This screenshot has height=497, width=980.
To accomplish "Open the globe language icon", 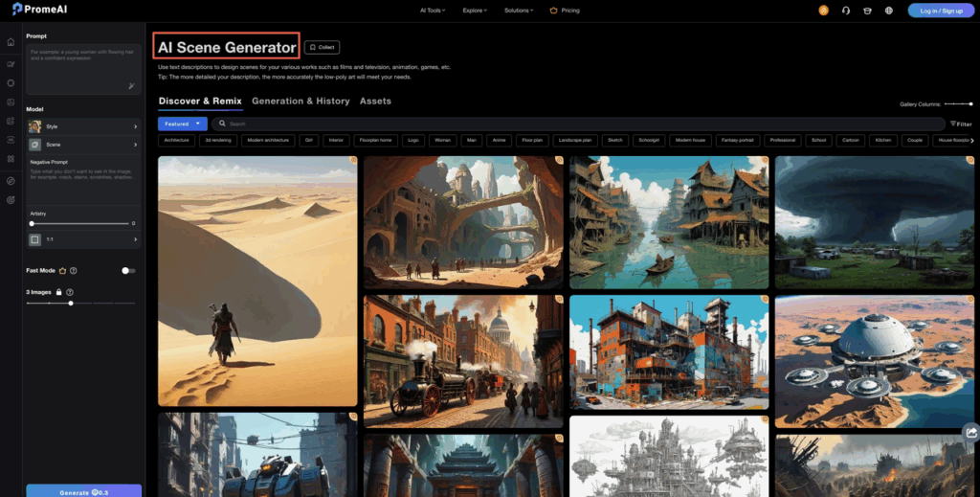I will [x=889, y=10].
